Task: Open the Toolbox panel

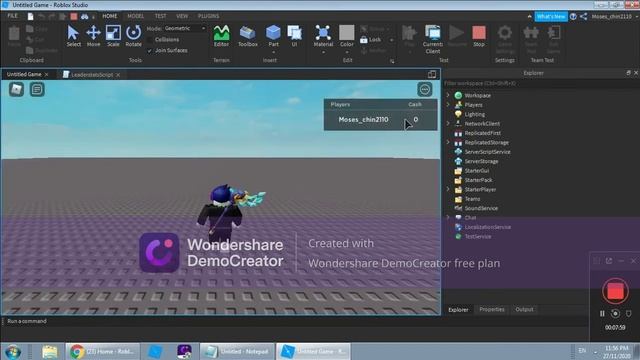Action: 247,36
